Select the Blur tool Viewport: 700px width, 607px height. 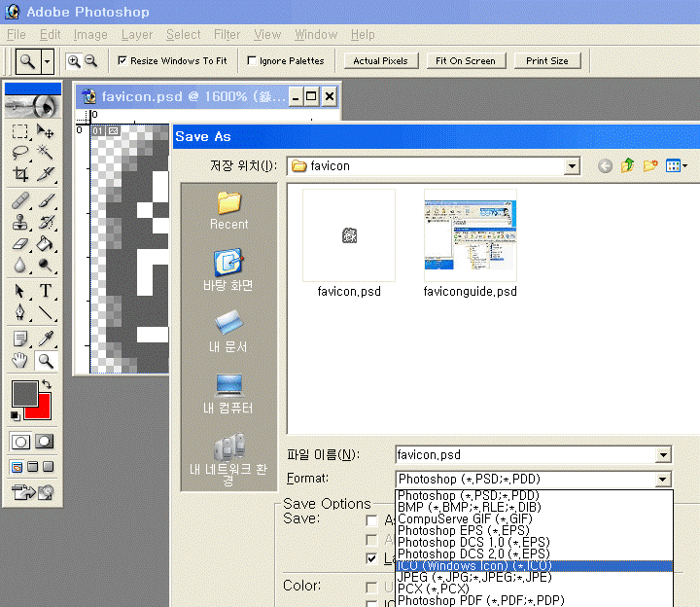click(x=19, y=265)
